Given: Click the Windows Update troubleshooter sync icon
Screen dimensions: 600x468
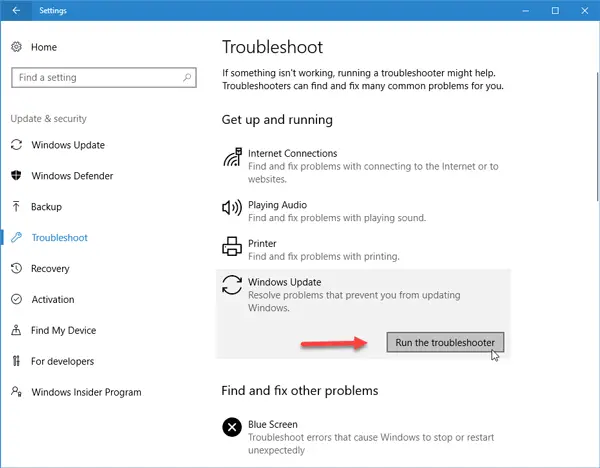Looking at the screenshot, I should (x=232, y=285).
